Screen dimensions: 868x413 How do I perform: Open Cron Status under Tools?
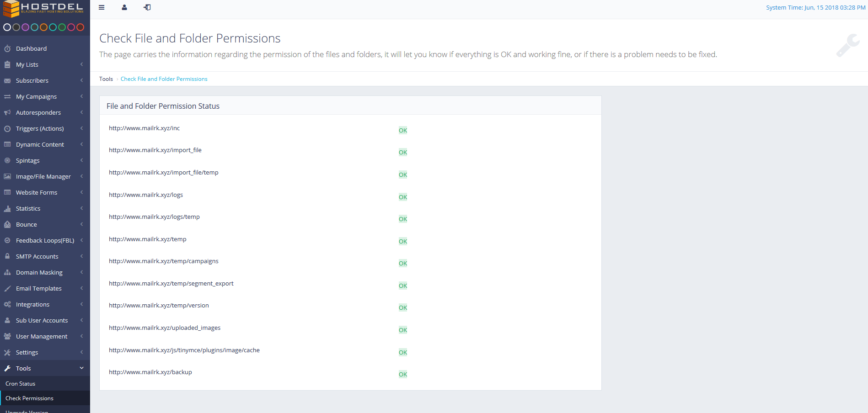21,384
